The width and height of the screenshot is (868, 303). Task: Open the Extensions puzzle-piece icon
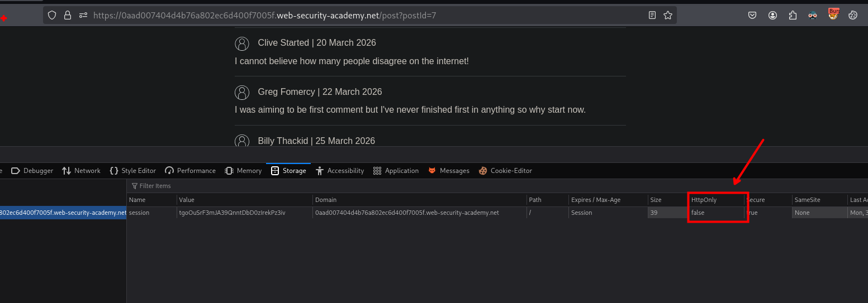click(x=793, y=16)
